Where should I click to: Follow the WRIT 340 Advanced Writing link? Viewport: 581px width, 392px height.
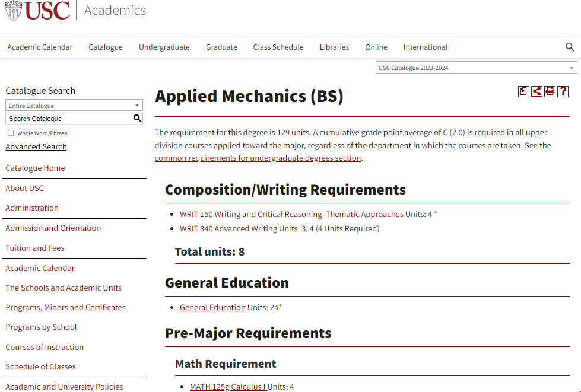(229, 228)
